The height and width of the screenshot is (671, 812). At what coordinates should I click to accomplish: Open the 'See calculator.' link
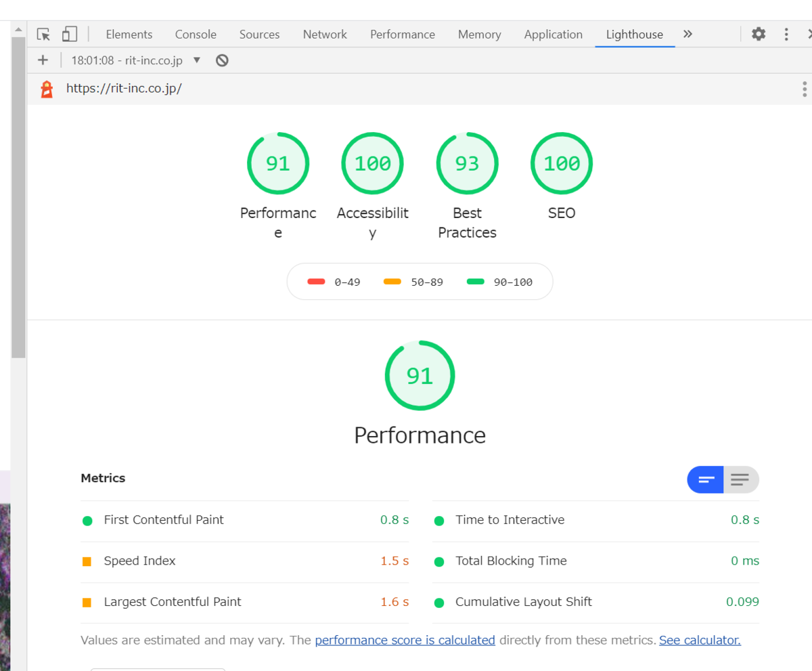[x=700, y=640]
